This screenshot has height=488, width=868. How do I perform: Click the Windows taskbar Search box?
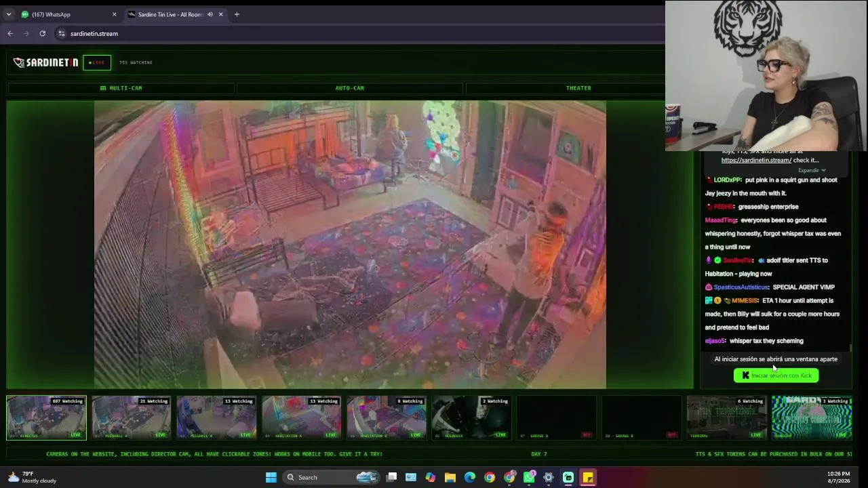(x=331, y=477)
